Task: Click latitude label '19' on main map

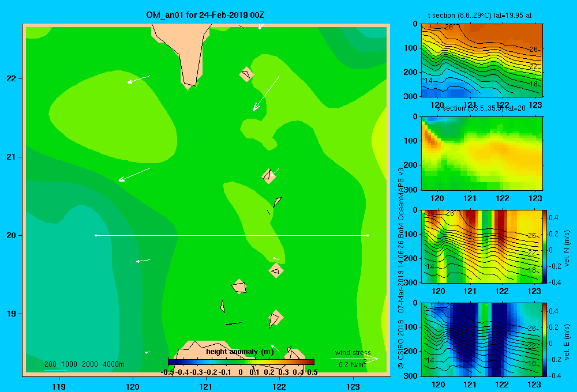Action: [x=12, y=314]
